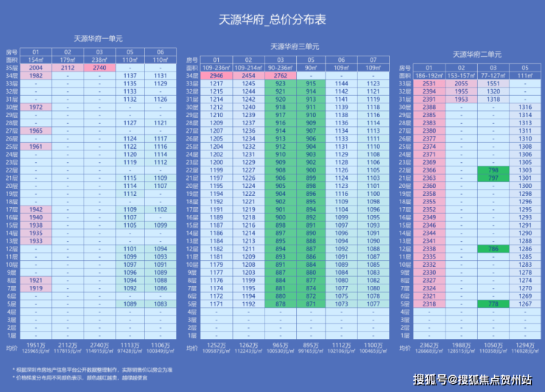
Task: Click the title 天源华府_总价分布表
Action: 272,19
